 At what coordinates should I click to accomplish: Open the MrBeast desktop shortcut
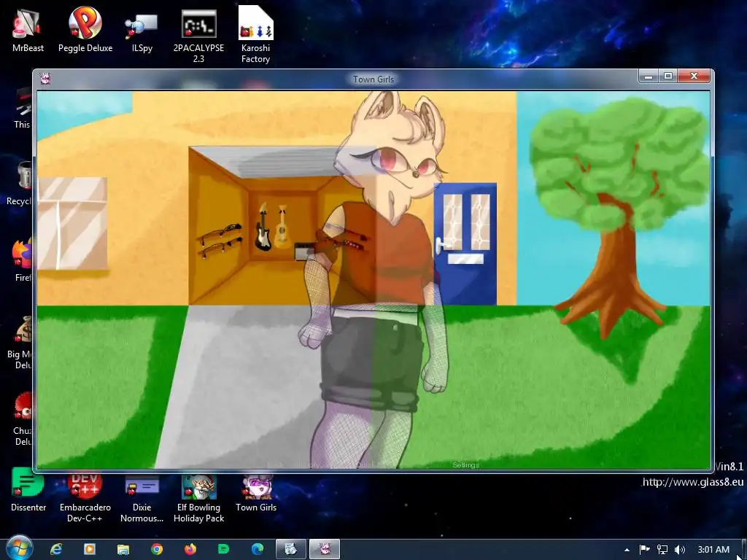point(28,29)
